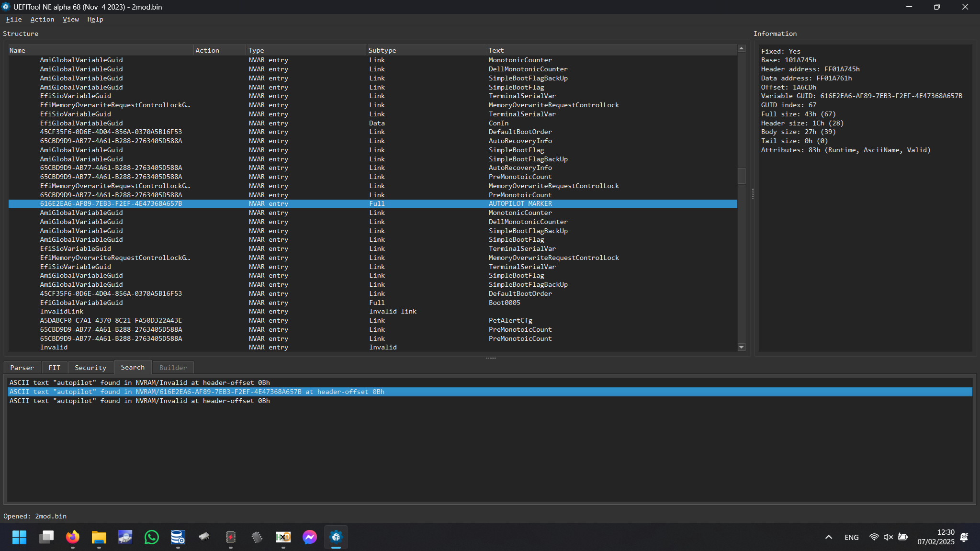Open Task View on the taskbar
The image size is (980, 551).
[46, 537]
